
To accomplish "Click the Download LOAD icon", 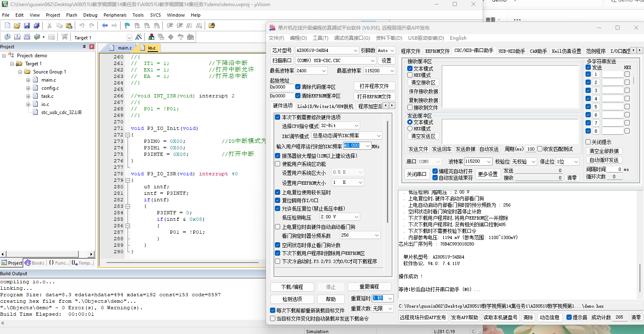I will point(65,37).
